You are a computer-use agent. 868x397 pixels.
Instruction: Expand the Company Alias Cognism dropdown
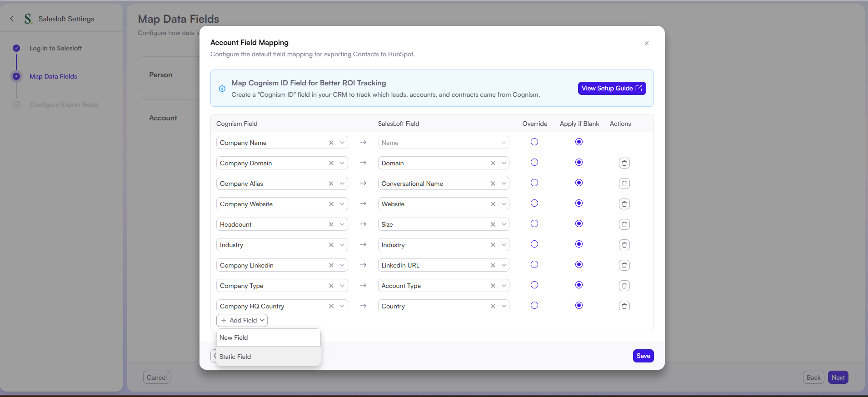[342, 184]
